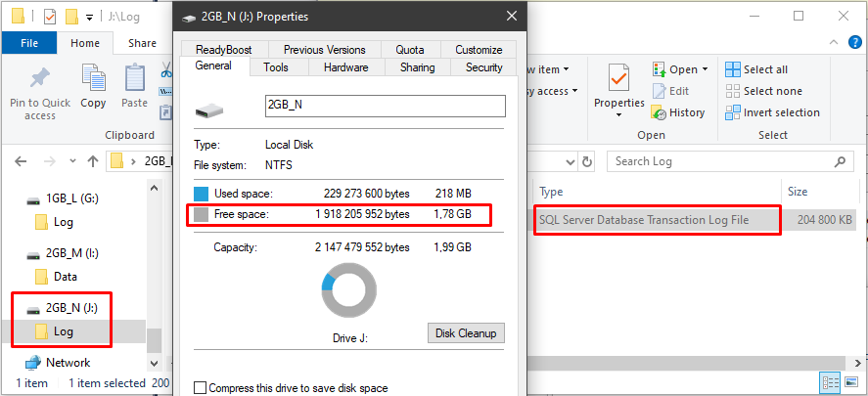Screen dimensions: 868x396
Task: Refresh the folder via the address bar icon
Action: [x=587, y=161]
